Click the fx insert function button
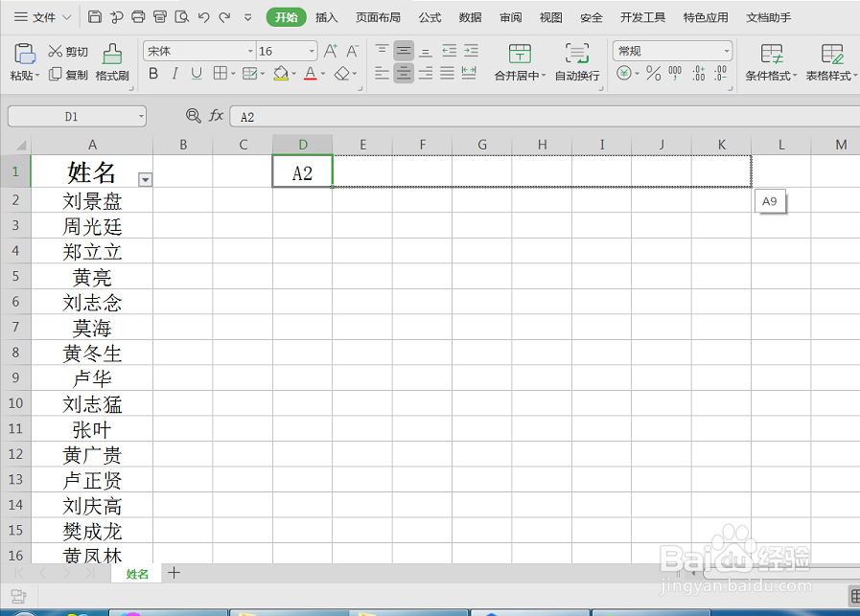860x616 pixels. point(216,116)
